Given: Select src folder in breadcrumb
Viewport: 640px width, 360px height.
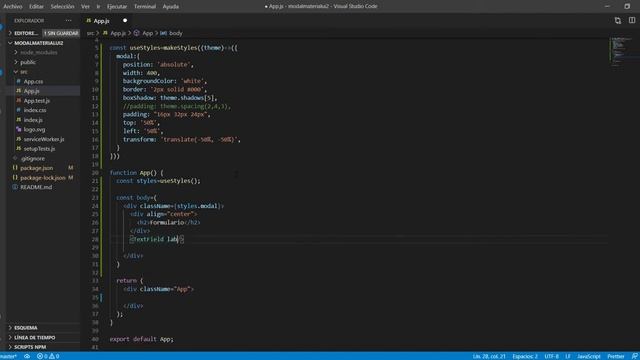Looking at the screenshot, I should (x=90, y=33).
